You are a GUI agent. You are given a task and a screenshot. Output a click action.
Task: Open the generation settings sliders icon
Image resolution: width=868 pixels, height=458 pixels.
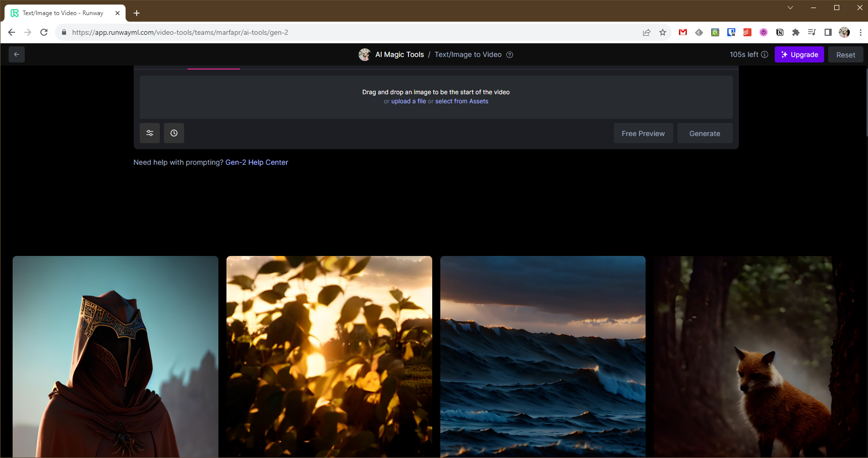click(150, 133)
